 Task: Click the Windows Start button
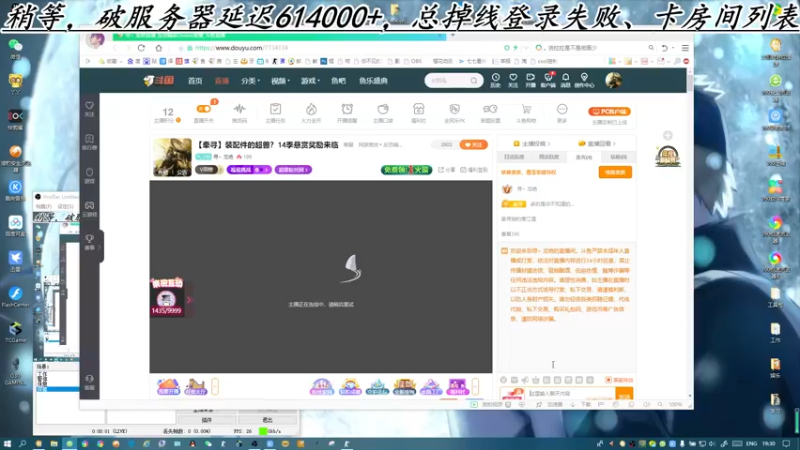(x=7, y=444)
